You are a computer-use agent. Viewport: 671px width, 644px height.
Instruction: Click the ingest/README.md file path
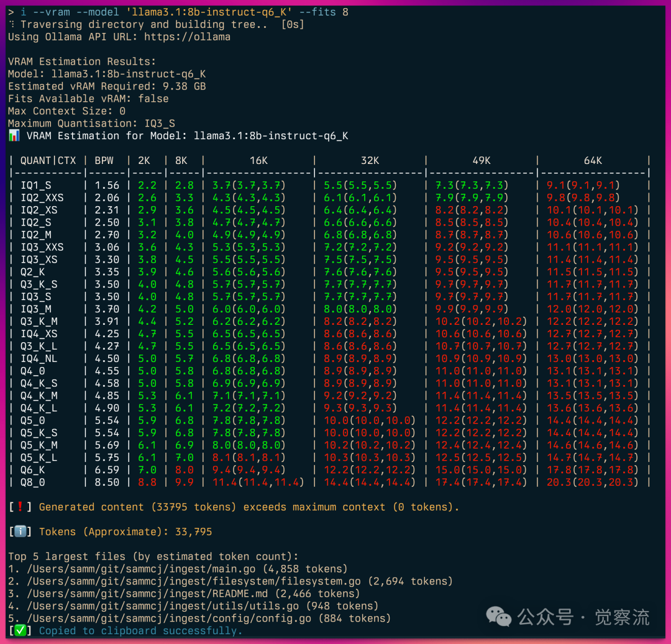[x=148, y=594]
